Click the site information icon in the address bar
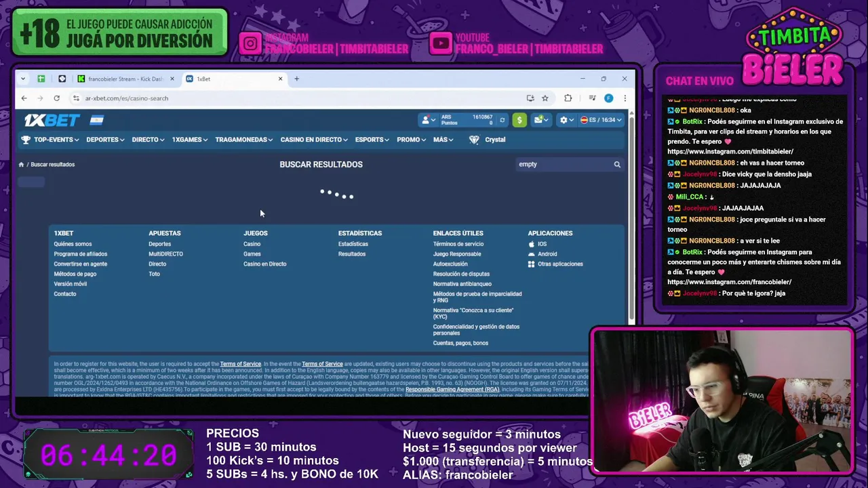The image size is (868, 488). click(76, 98)
